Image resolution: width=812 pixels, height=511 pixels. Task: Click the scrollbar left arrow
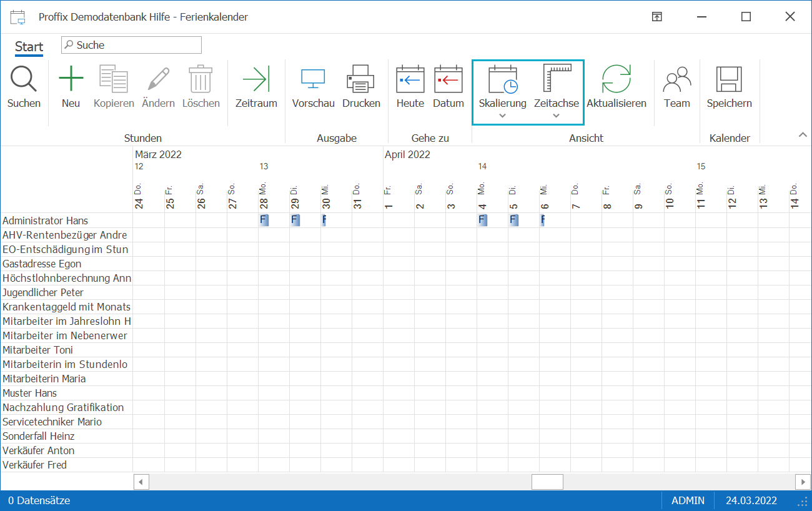coord(141,482)
